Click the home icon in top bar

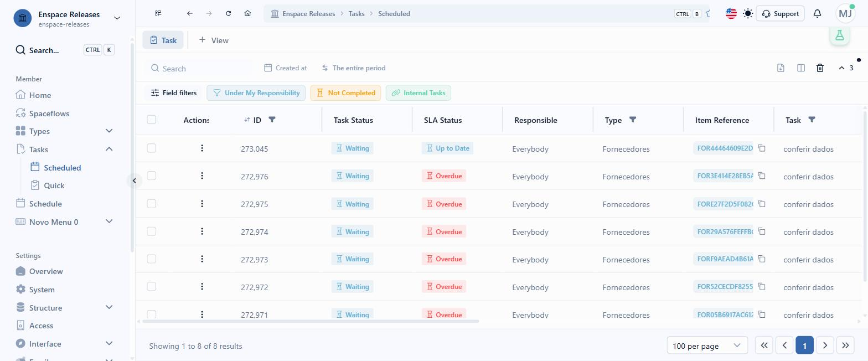click(x=247, y=13)
